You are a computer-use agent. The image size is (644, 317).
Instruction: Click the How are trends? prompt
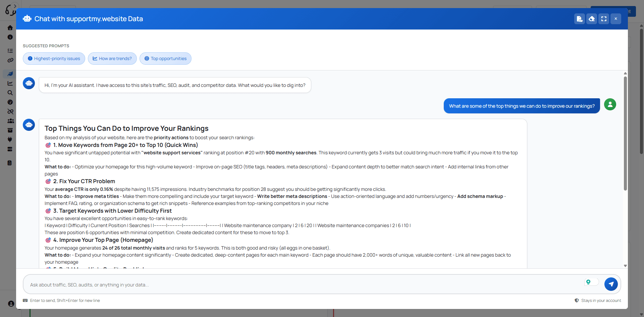(112, 58)
